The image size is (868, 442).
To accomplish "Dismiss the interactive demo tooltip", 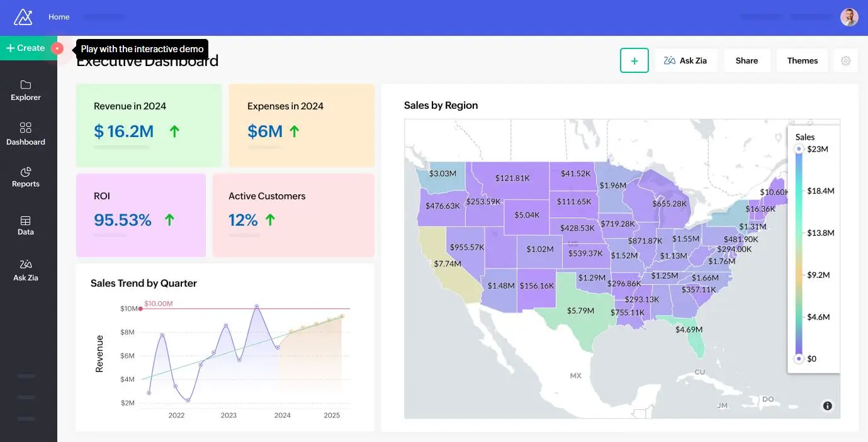I will click(141, 48).
